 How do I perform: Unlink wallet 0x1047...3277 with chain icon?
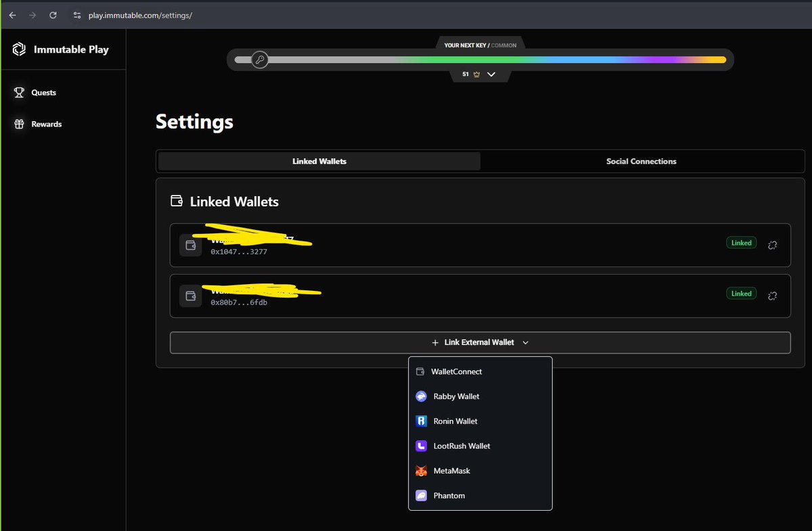tap(773, 245)
